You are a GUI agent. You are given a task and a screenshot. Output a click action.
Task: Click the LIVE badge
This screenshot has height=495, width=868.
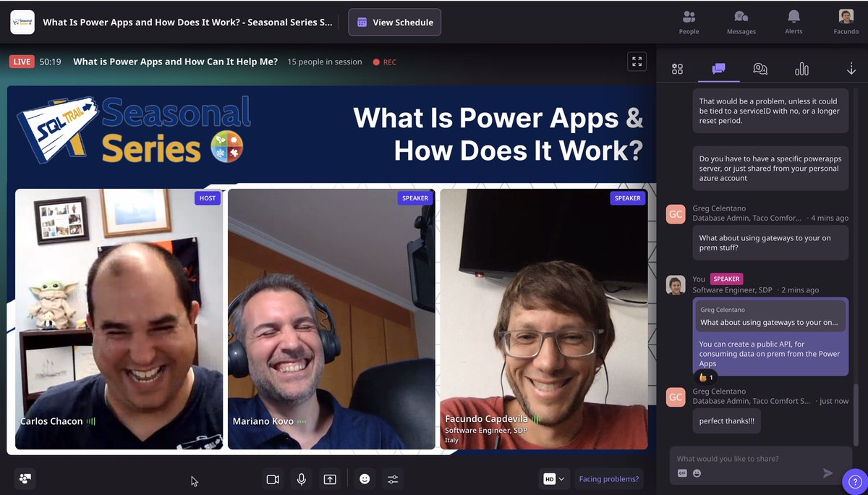22,62
